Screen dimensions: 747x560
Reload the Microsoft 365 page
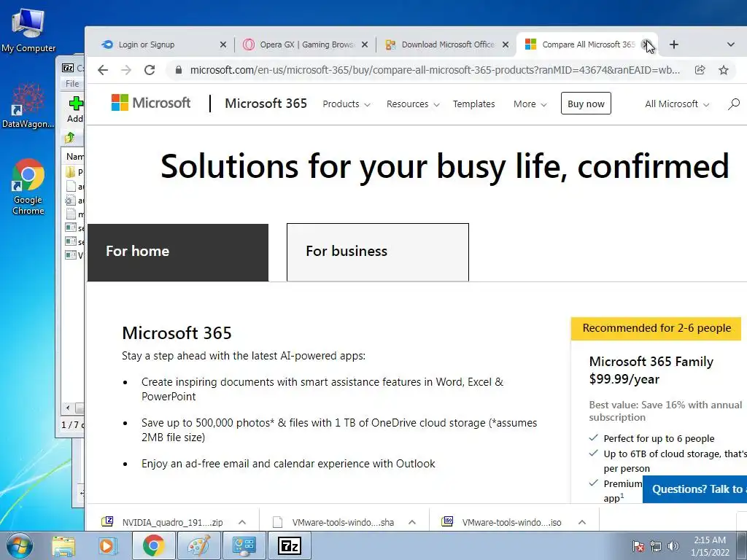click(150, 70)
